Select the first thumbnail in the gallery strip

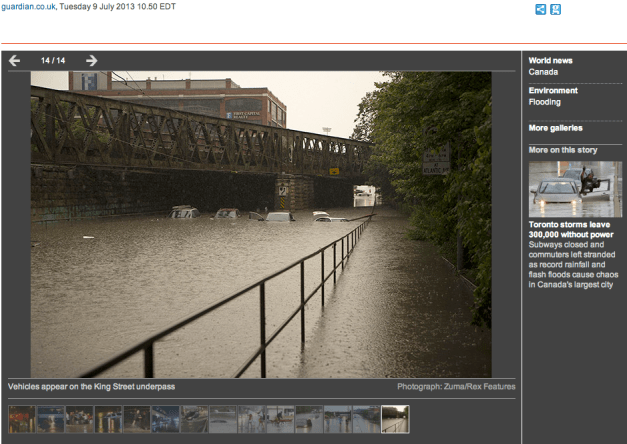22,419
